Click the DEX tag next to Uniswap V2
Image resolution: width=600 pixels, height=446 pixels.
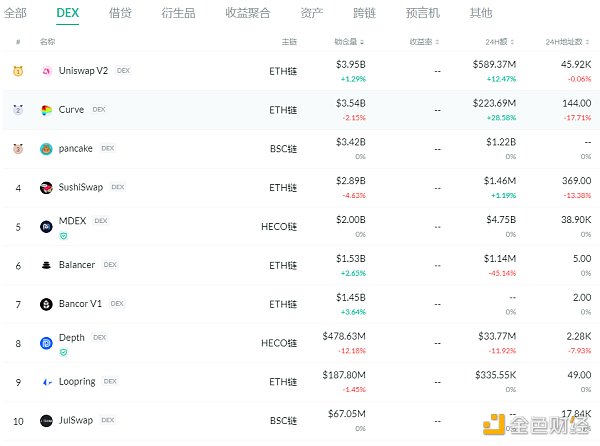tap(123, 70)
